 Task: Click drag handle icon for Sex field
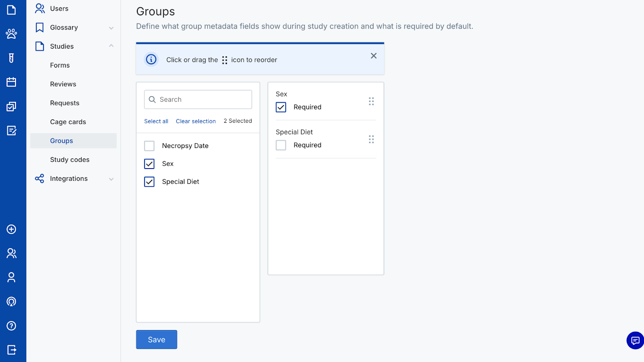pyautogui.click(x=371, y=101)
